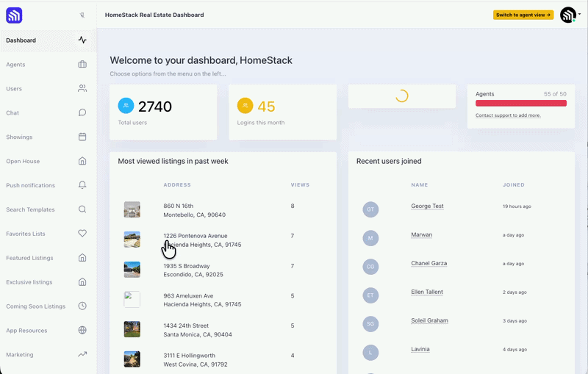Image resolution: width=588 pixels, height=374 pixels.
Task: Go to the Users section
Action: pyautogui.click(x=48, y=88)
